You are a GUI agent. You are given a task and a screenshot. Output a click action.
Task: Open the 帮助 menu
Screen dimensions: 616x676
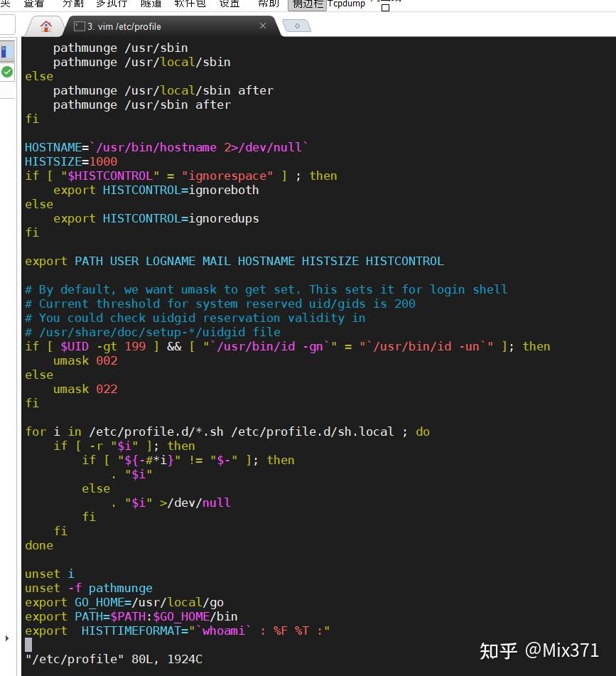(x=266, y=4)
